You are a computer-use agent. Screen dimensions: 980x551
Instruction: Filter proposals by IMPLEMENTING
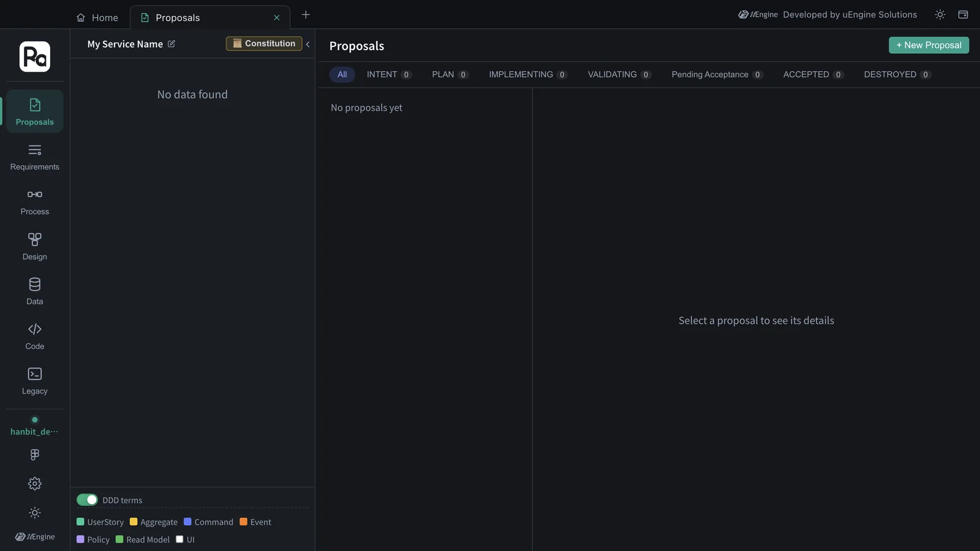[528, 75]
